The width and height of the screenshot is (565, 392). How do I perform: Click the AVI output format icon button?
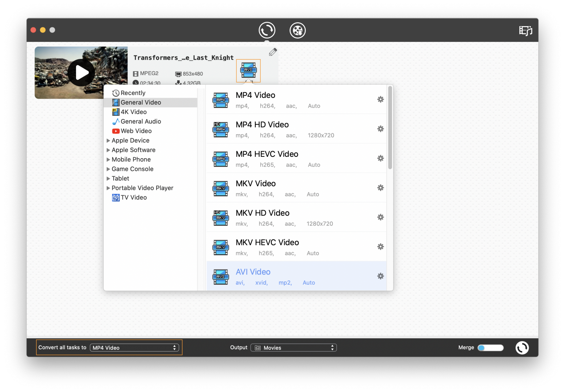(248, 71)
